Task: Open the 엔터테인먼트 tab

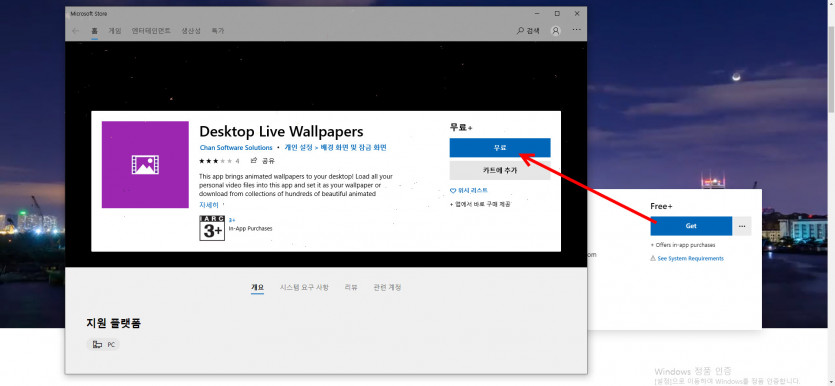Action: [x=151, y=31]
